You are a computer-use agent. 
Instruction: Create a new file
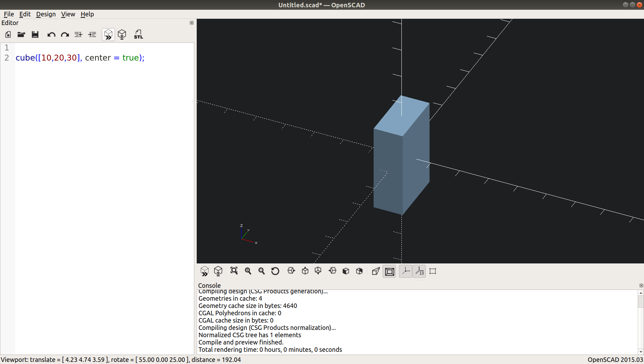pyautogui.click(x=7, y=34)
